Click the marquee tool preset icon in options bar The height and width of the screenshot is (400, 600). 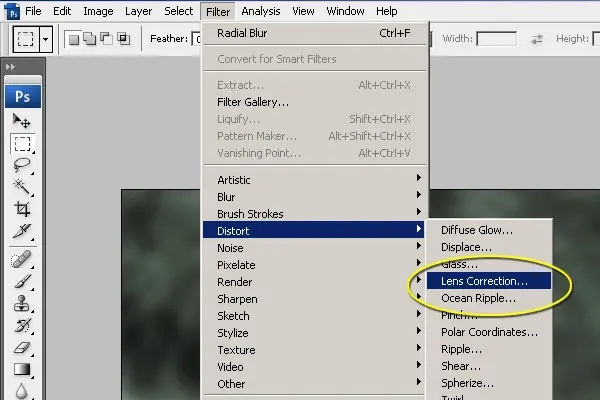[x=26, y=39]
